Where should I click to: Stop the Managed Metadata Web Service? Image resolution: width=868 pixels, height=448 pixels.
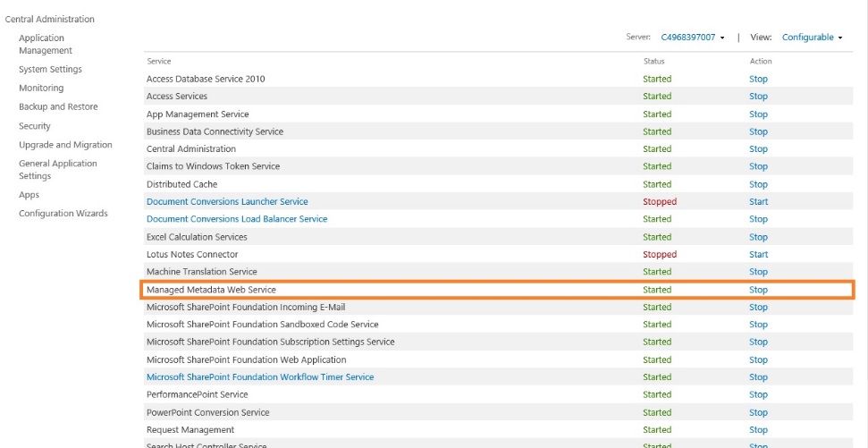click(x=758, y=290)
